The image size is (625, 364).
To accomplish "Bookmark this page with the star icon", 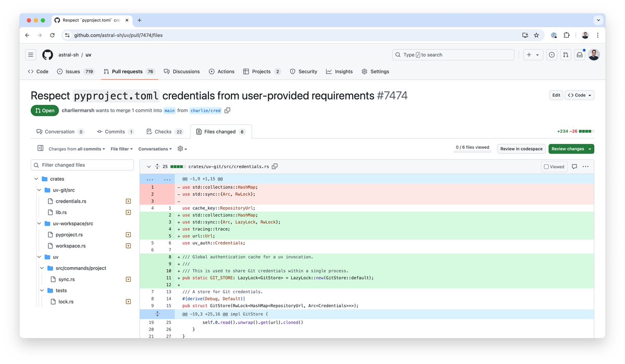I will pos(536,35).
